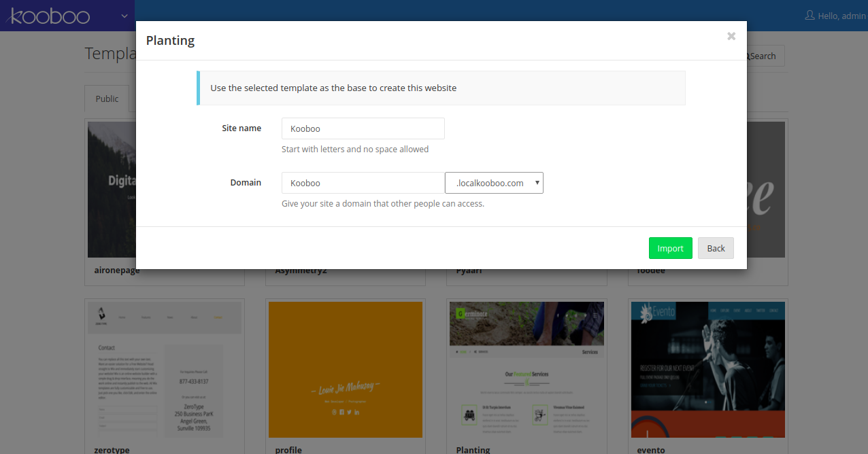868x454 pixels.
Task: Click the Planting template name under thumbnail
Action: (473, 450)
